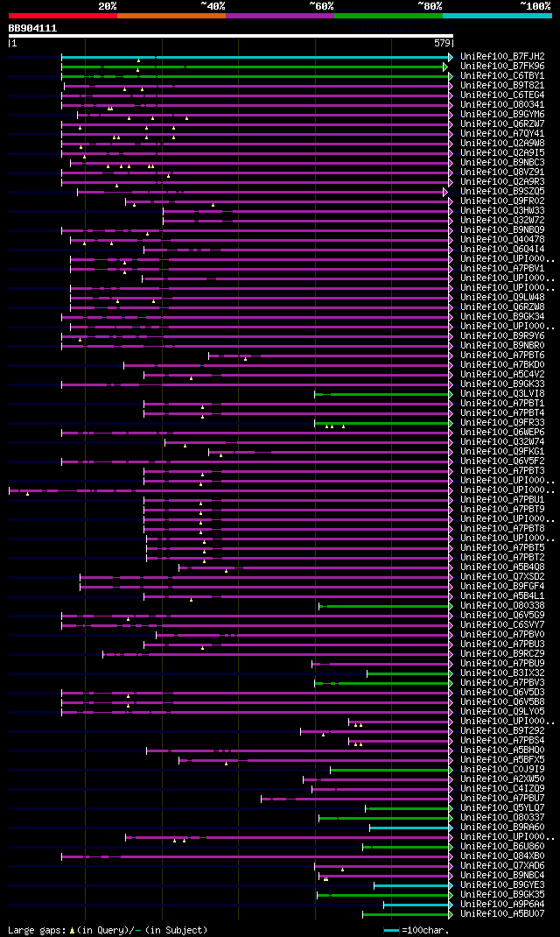Select hit UniRef100_B9GK34
This screenshot has height=937, width=560.
pyautogui.click(x=502, y=316)
